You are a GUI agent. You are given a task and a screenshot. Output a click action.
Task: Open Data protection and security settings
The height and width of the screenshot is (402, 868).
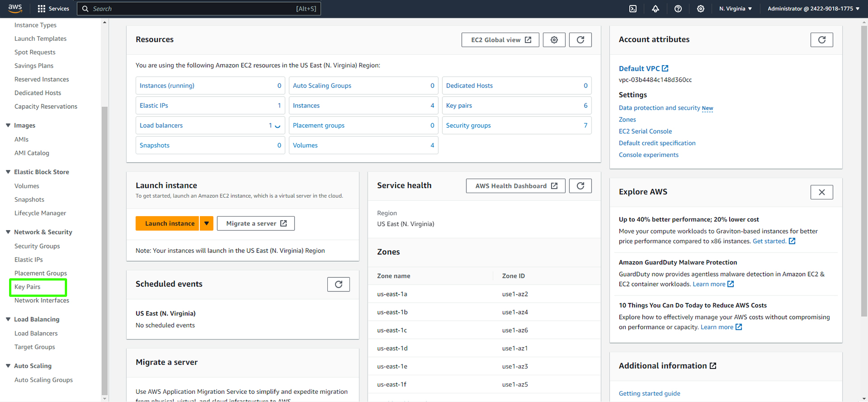tap(659, 108)
